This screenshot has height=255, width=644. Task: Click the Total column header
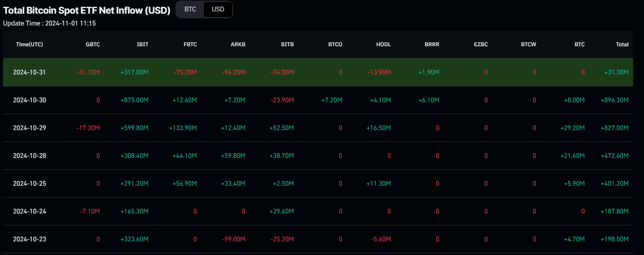pos(622,44)
